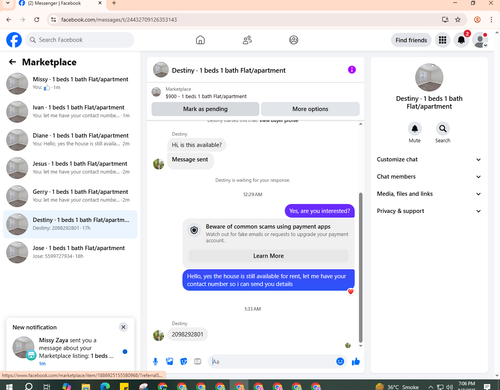Click the chat scroll up arrow

pyautogui.click(x=360, y=124)
